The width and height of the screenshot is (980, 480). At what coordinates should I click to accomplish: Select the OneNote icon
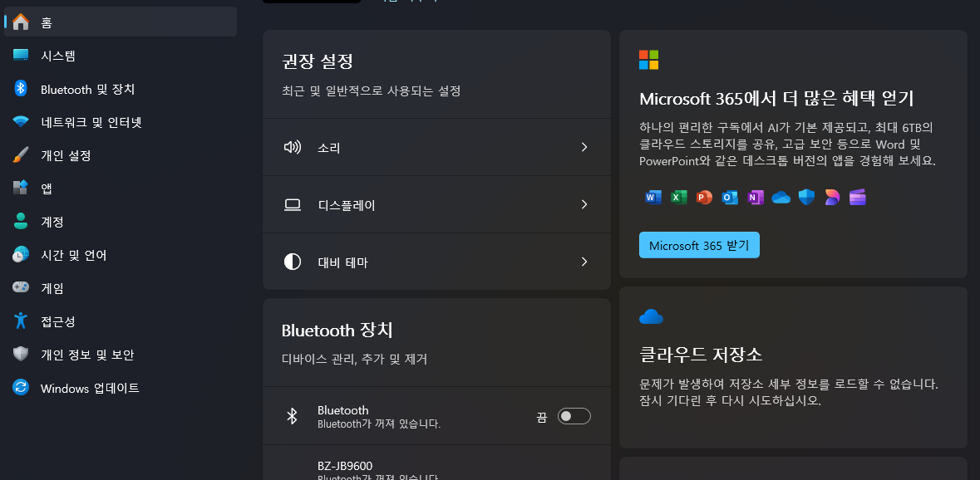click(x=755, y=198)
